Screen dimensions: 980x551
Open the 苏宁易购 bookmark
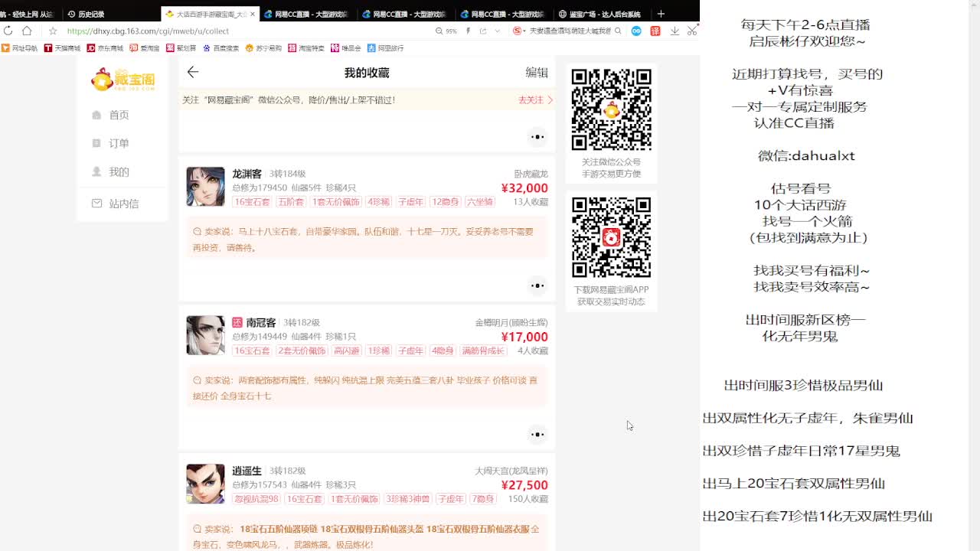[x=263, y=47]
